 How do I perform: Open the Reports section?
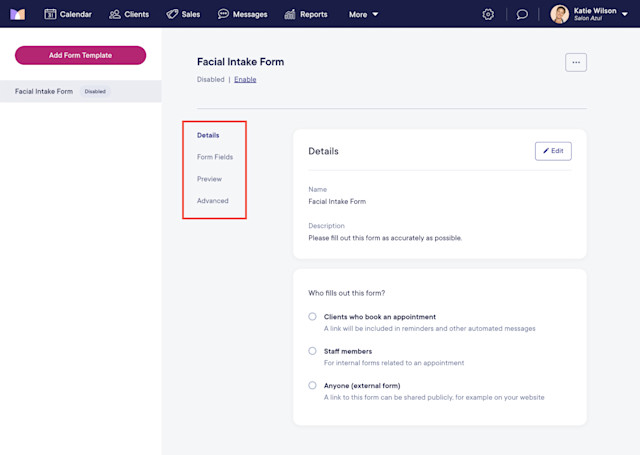[x=306, y=14]
